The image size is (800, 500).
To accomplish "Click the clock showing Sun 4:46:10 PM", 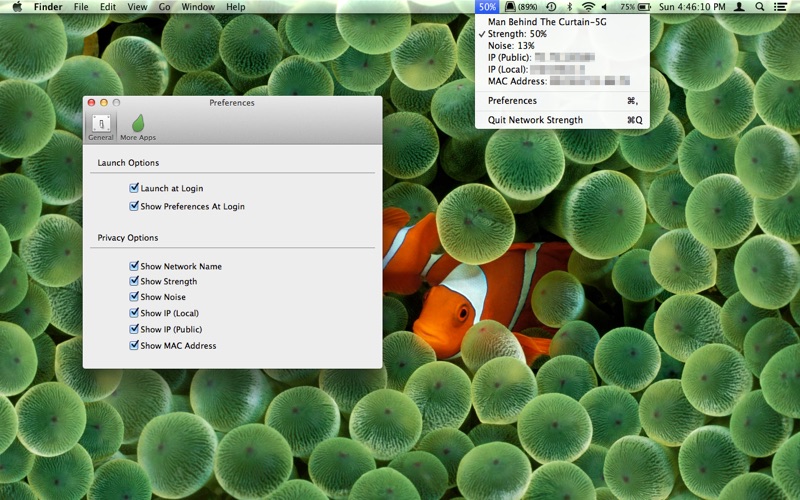I will (x=691, y=7).
